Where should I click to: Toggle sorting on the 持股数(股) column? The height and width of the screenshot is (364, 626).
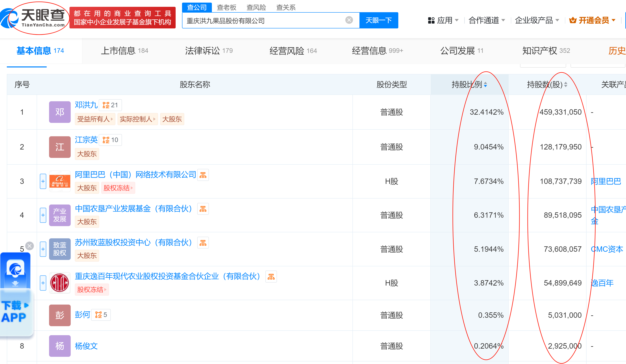(566, 84)
